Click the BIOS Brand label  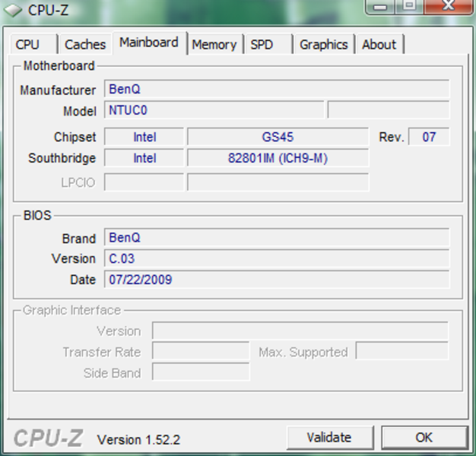pos(79,239)
